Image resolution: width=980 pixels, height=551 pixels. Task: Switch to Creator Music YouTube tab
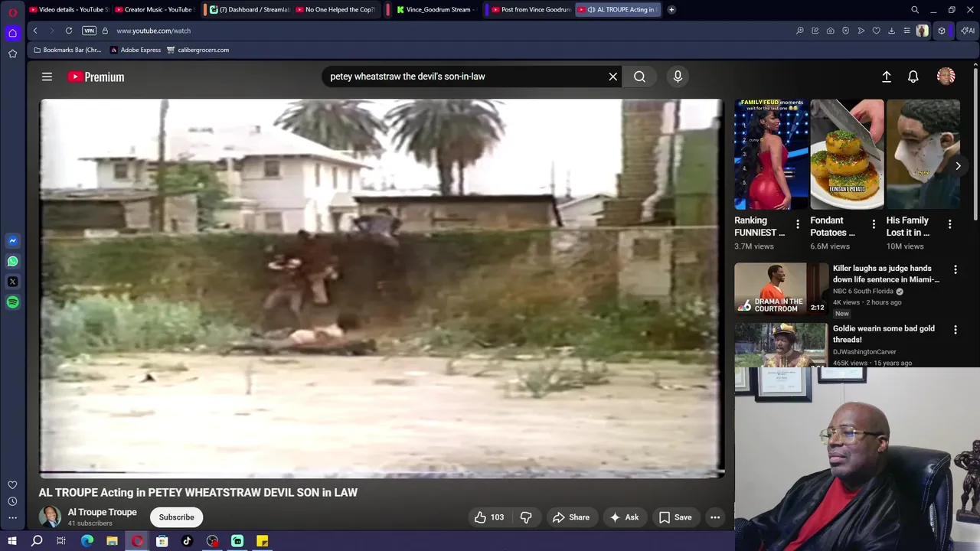coord(154,9)
